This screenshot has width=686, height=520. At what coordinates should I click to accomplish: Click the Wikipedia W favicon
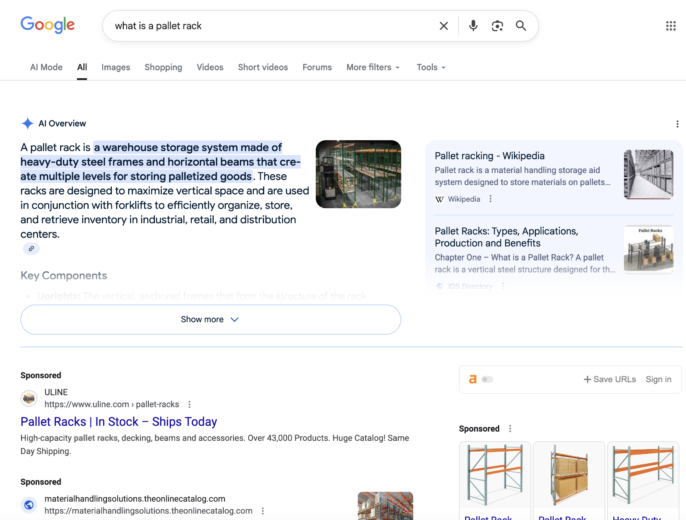coord(439,199)
